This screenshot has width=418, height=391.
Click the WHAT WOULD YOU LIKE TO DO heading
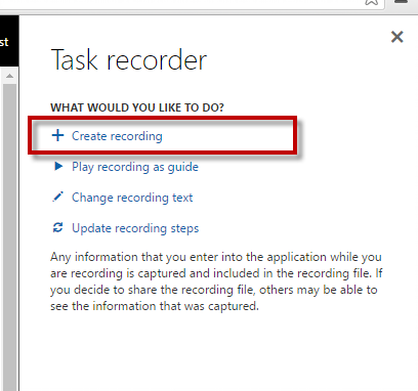(x=137, y=108)
